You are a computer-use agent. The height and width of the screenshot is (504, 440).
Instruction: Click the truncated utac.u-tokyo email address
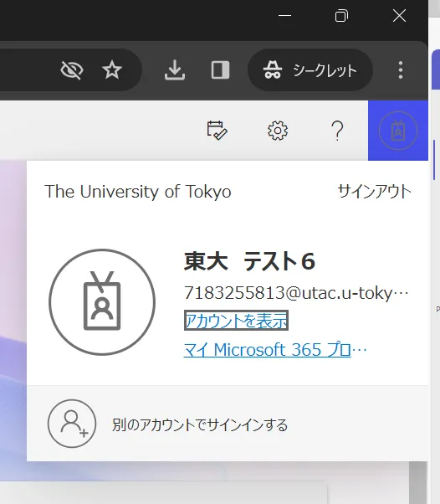pyautogui.click(x=296, y=293)
